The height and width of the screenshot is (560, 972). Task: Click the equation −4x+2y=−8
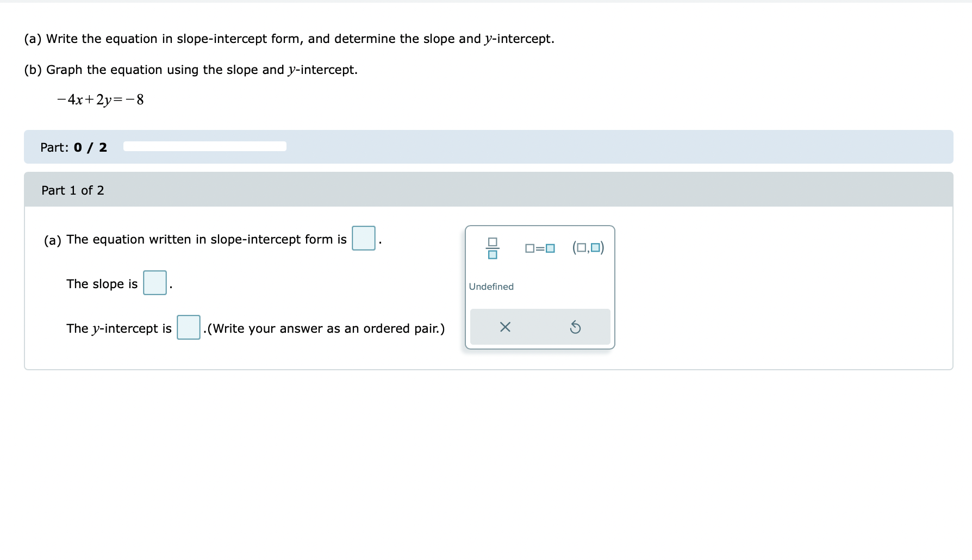point(101,99)
